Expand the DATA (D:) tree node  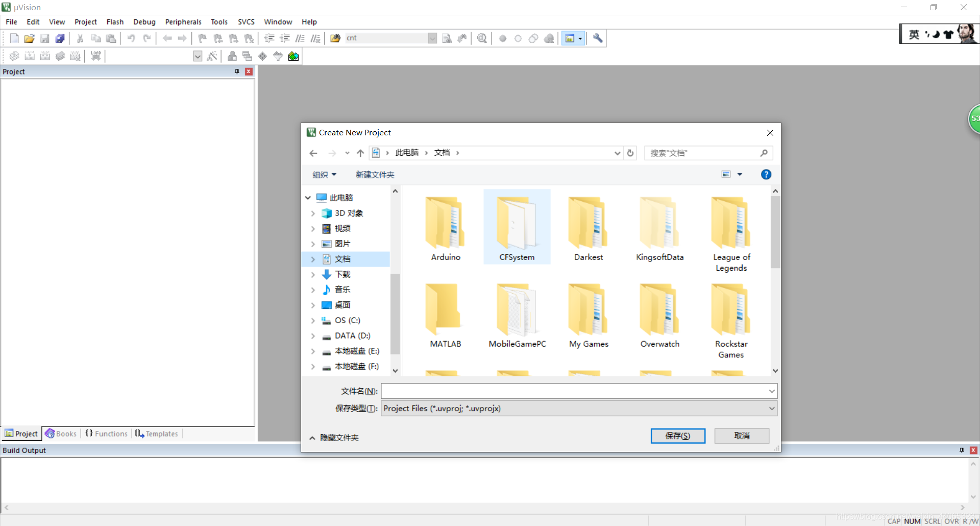click(x=313, y=336)
